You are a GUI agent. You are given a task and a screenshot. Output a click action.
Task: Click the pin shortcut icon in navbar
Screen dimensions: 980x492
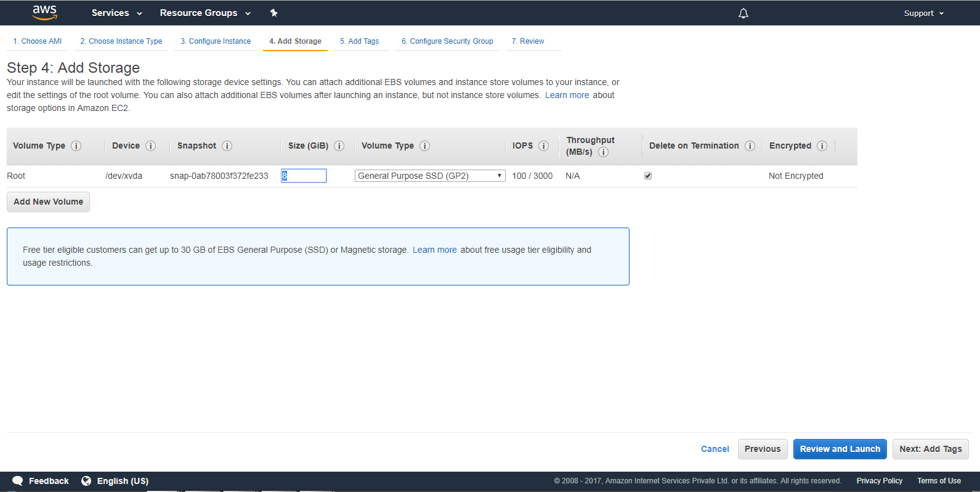coord(274,13)
